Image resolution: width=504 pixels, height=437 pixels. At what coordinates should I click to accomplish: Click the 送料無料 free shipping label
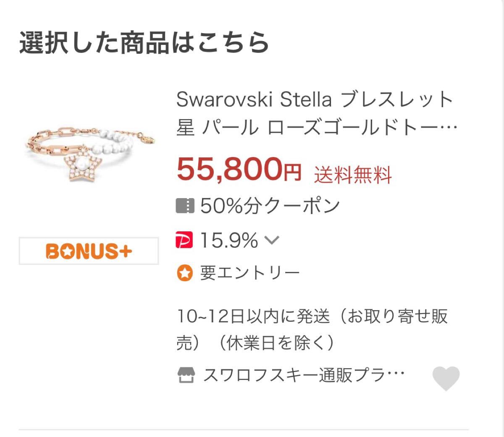pos(353,175)
